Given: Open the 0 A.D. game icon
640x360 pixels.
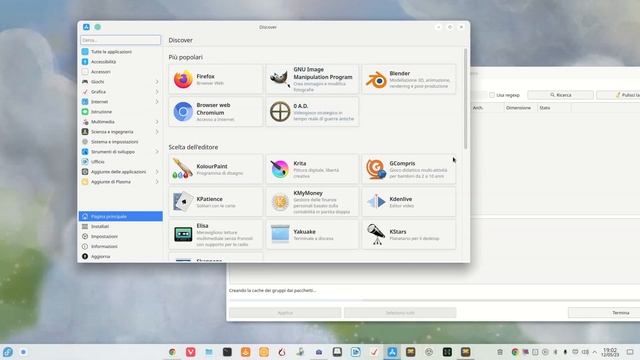Looking at the screenshot, I should tap(280, 112).
